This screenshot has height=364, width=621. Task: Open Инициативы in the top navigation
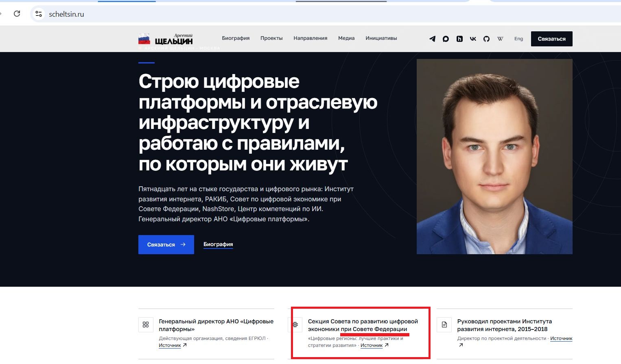(x=381, y=38)
